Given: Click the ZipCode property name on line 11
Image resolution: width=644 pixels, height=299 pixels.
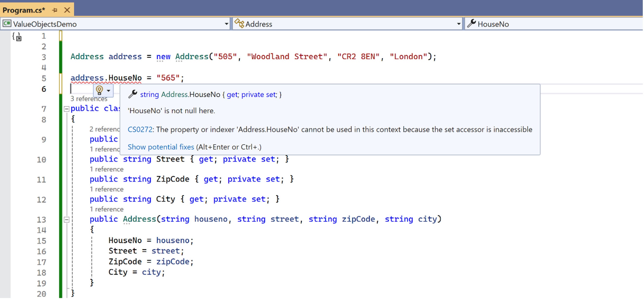Looking at the screenshot, I should point(173,179).
